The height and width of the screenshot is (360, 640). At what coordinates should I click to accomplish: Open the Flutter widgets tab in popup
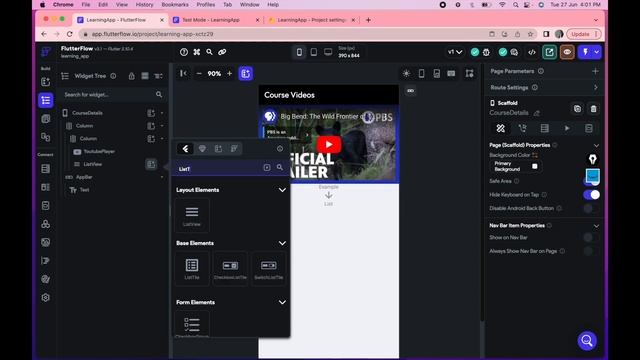185,149
